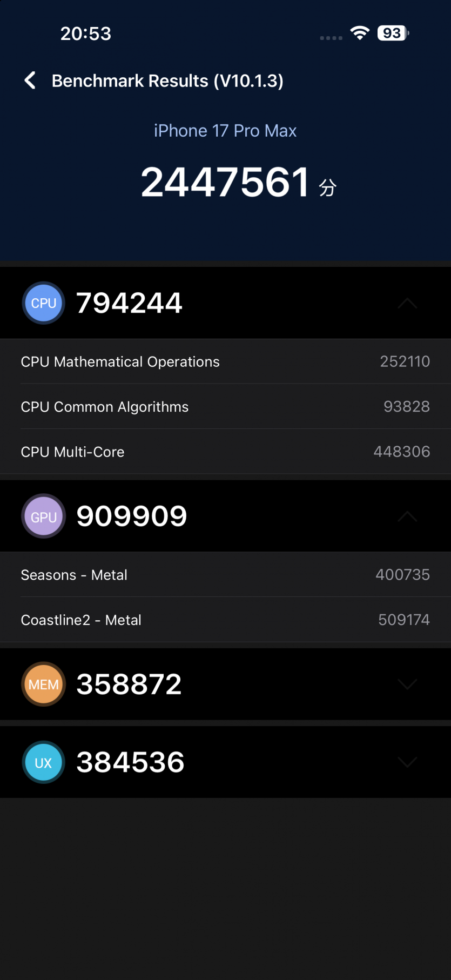
Task: Select the Seasons - Metal row
Action: tap(225, 575)
